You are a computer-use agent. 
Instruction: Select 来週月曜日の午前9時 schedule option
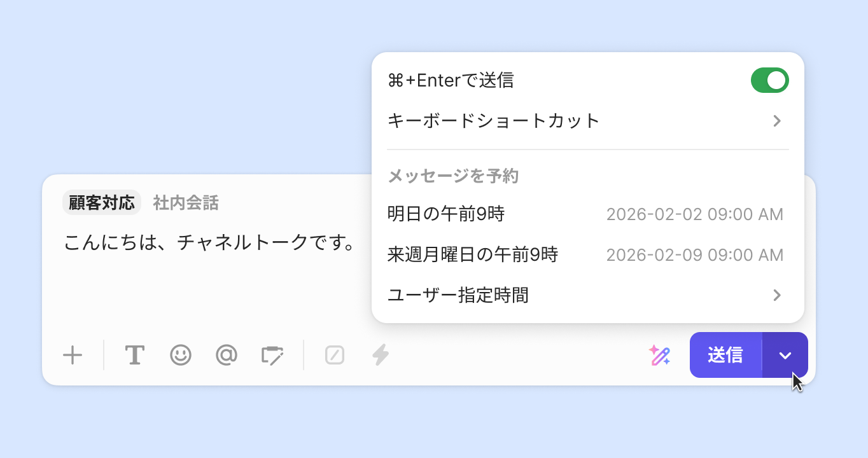point(473,255)
